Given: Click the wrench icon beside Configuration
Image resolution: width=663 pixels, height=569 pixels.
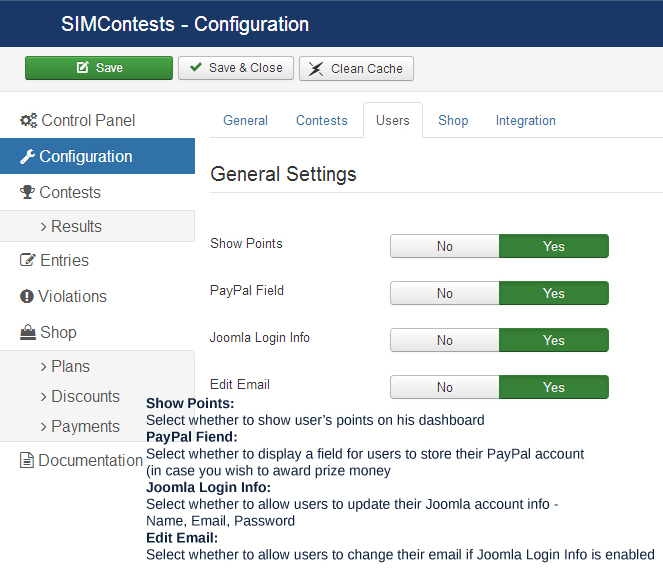Looking at the screenshot, I should (x=27, y=157).
